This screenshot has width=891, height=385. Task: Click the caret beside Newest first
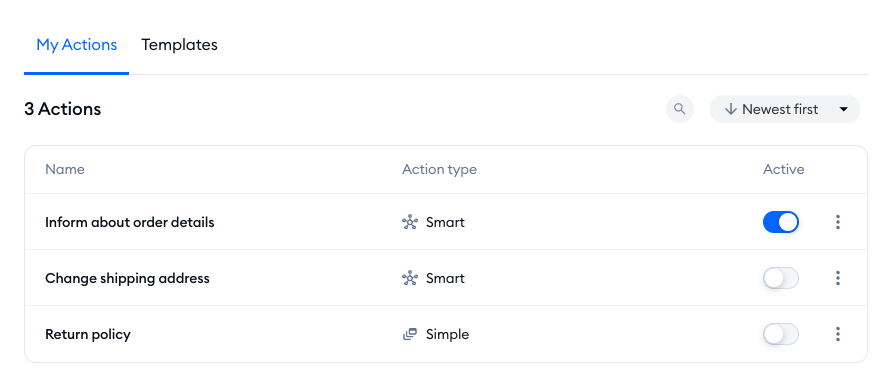pos(844,109)
